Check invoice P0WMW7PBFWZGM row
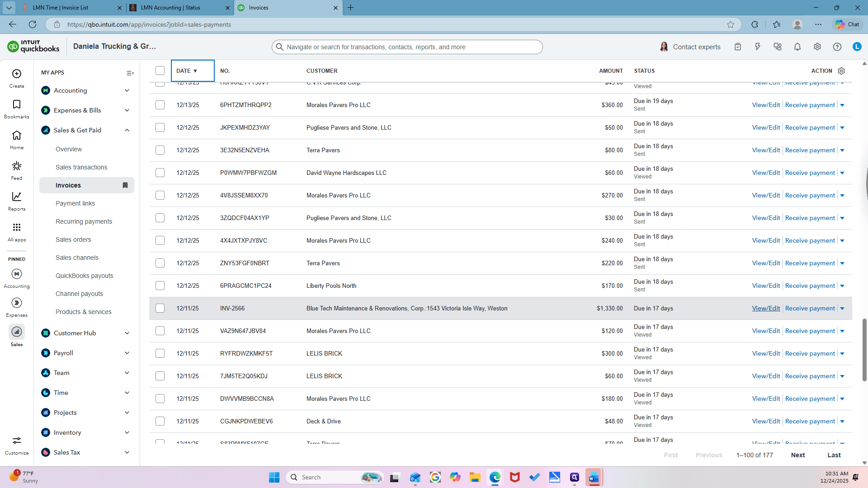The width and height of the screenshot is (868, 488). click(x=160, y=173)
